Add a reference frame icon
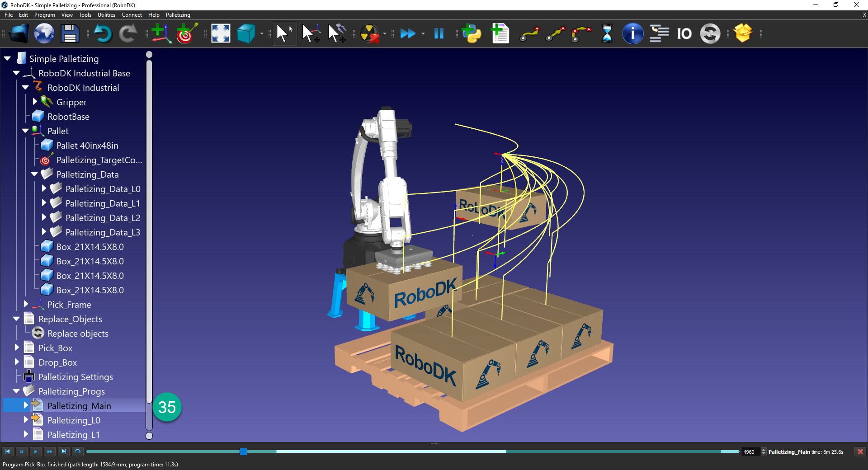Screen dimensions: 868x470 pyautogui.click(x=161, y=33)
